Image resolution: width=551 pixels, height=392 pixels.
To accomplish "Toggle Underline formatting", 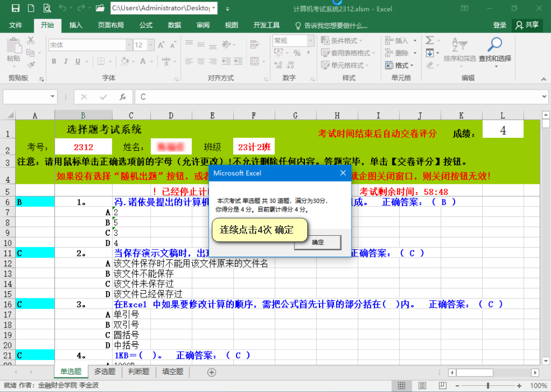I will click(x=78, y=62).
